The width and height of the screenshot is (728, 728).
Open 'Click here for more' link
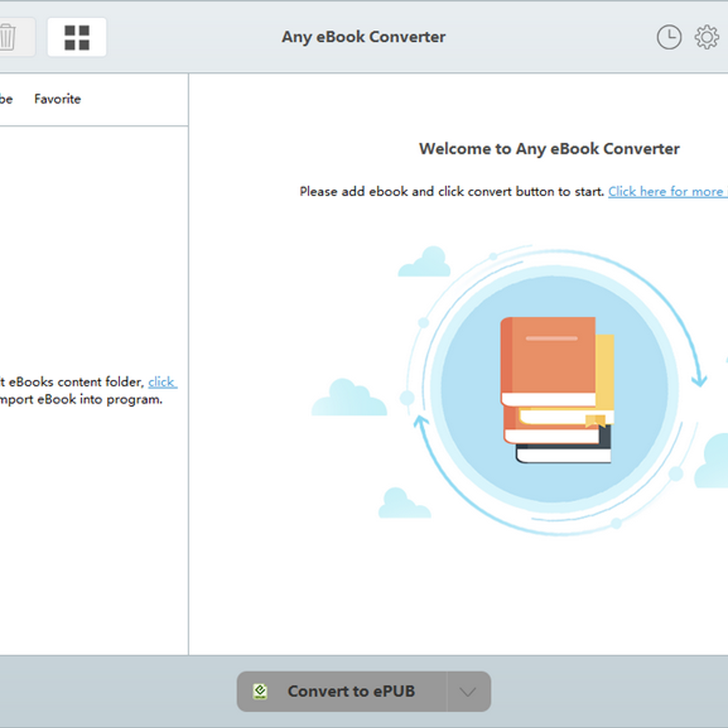(x=667, y=192)
